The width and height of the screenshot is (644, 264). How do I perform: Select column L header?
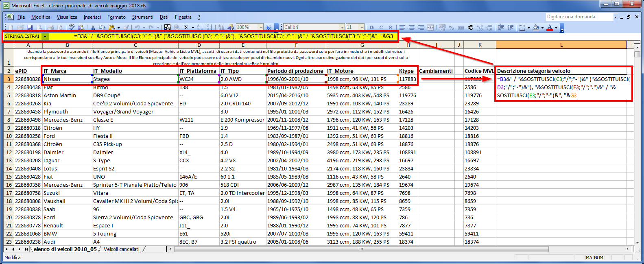tap(561, 45)
